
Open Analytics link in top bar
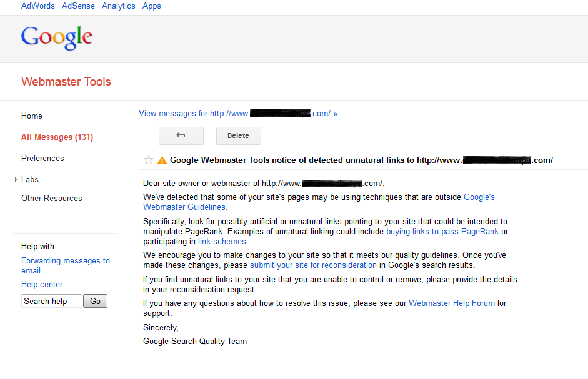[x=119, y=6]
